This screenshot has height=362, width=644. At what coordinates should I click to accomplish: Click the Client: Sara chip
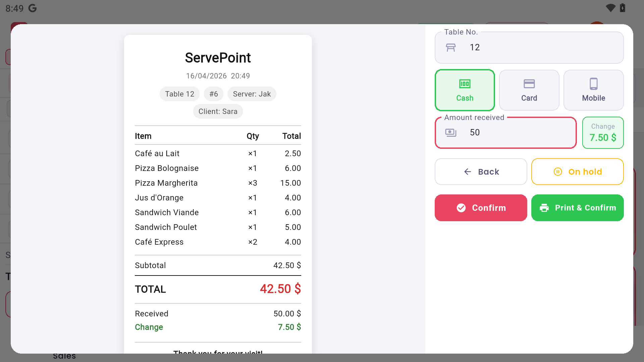point(218,111)
